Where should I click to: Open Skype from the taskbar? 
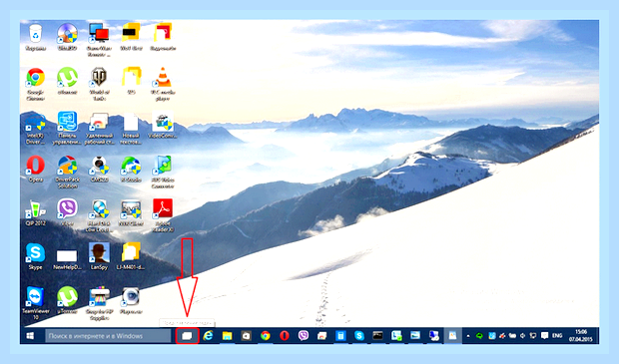(359, 336)
